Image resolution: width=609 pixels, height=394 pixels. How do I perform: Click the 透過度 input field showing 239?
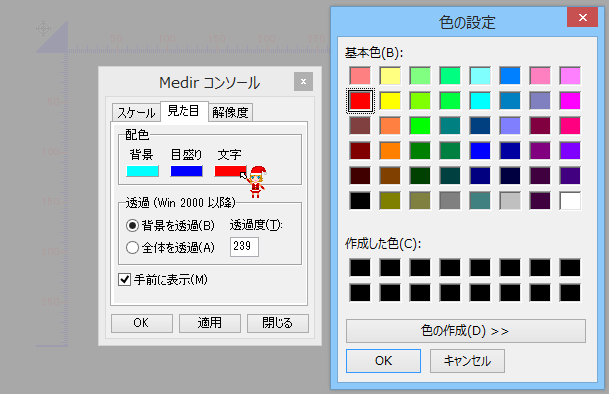(x=244, y=247)
